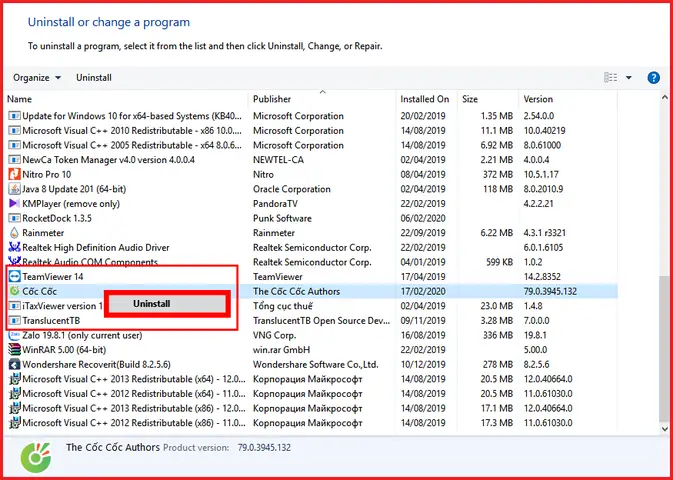Click publisher Tổng cục thuế cell

282,306
